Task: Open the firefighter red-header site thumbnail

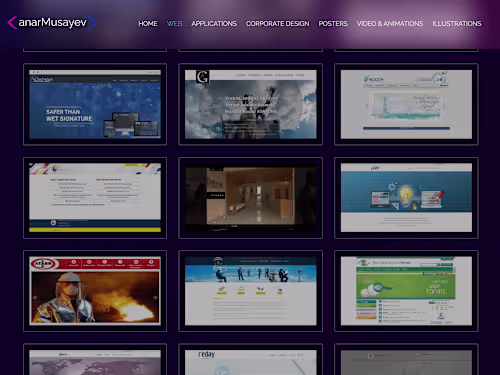Action: 95,291
